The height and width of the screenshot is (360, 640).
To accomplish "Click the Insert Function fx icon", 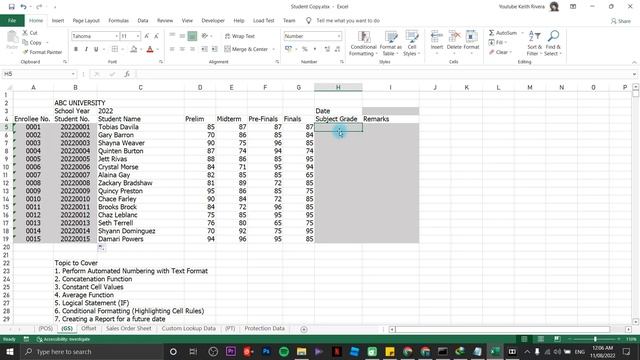I will 127,74.
